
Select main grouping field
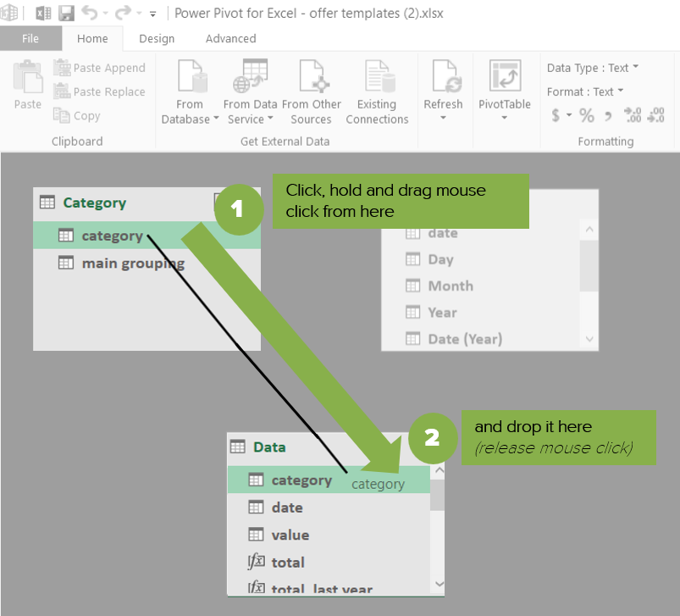point(147,263)
